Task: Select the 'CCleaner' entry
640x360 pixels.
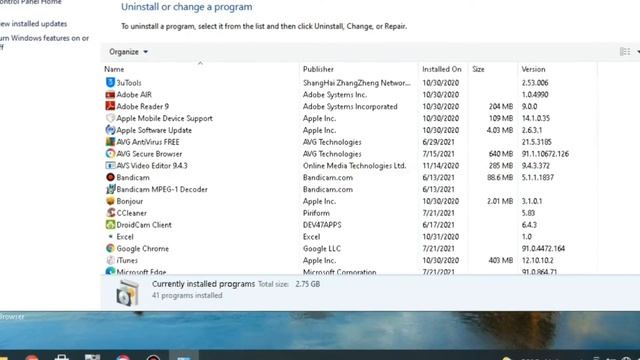Action: click(131, 213)
